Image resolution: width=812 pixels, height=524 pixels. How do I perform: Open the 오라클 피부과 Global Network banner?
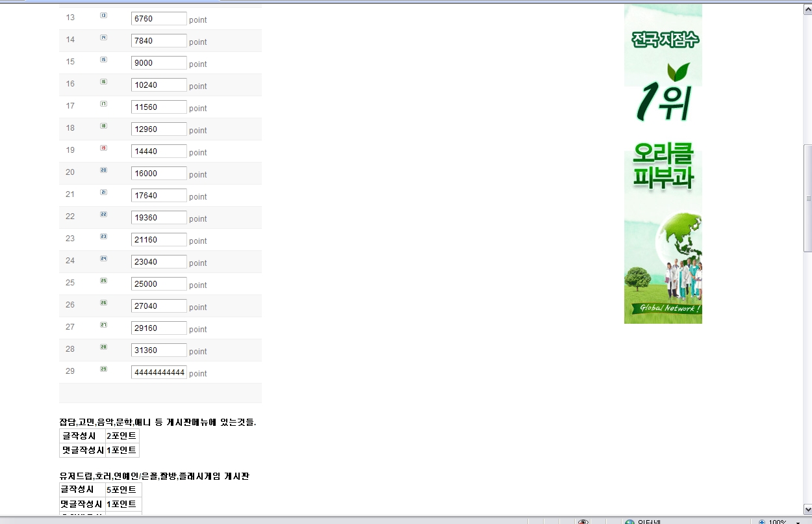pos(663,232)
